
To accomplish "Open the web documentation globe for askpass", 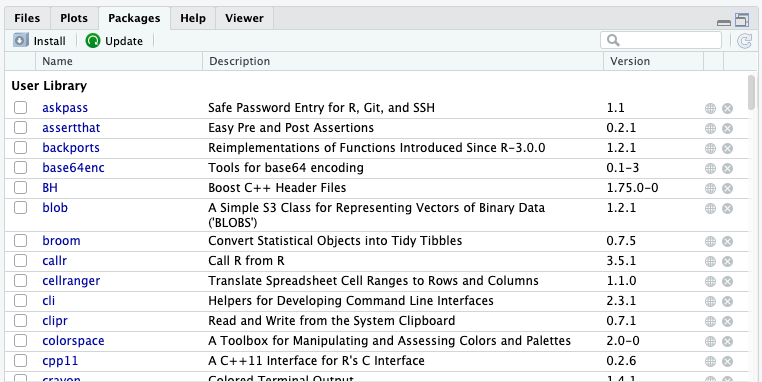I will (x=710, y=108).
